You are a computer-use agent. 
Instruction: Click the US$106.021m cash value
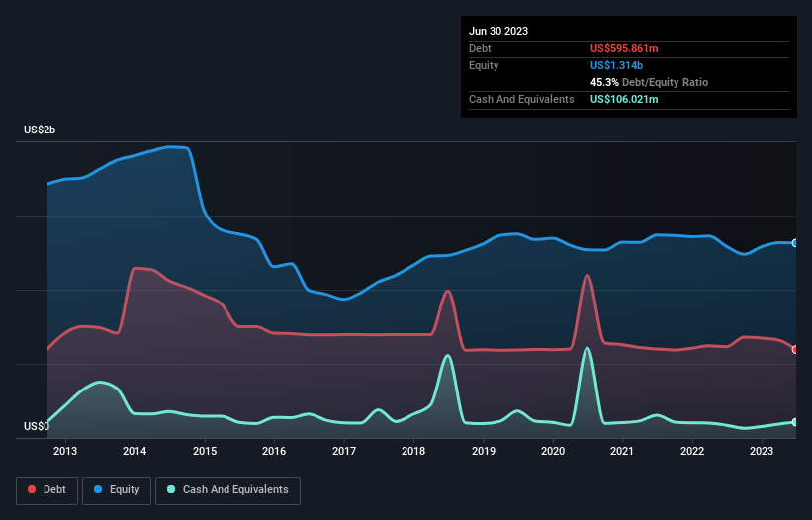pos(624,99)
